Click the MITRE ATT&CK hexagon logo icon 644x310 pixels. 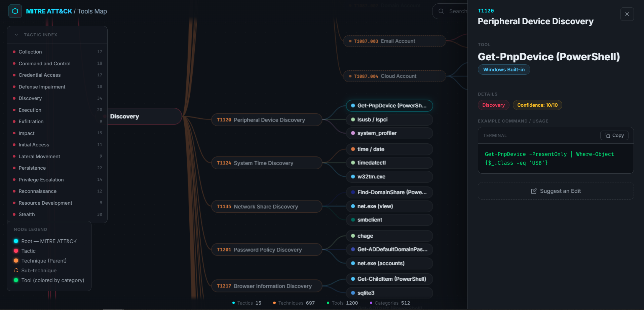(x=15, y=11)
